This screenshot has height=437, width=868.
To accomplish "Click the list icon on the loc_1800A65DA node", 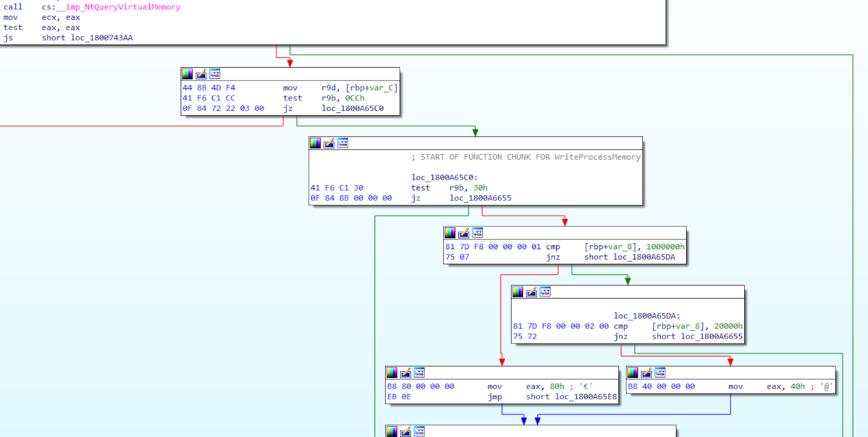I will coord(545,292).
